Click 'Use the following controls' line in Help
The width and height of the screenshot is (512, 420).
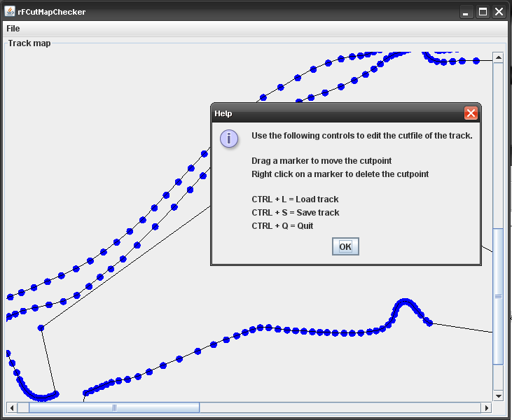[x=362, y=135]
